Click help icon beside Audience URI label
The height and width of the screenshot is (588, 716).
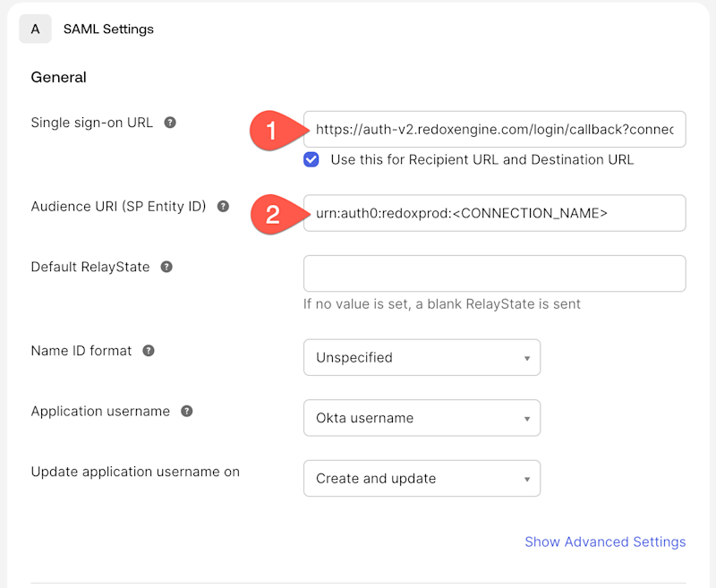coord(223,207)
